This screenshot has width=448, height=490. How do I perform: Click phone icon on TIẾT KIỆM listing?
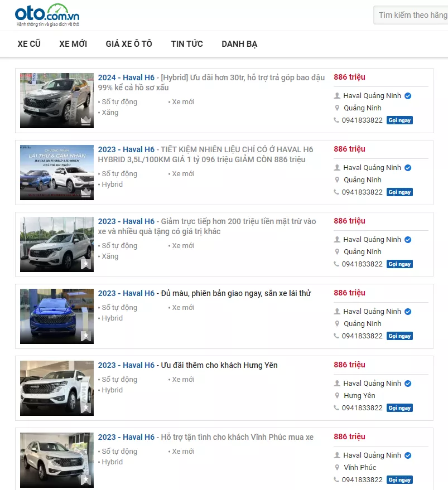click(x=336, y=192)
